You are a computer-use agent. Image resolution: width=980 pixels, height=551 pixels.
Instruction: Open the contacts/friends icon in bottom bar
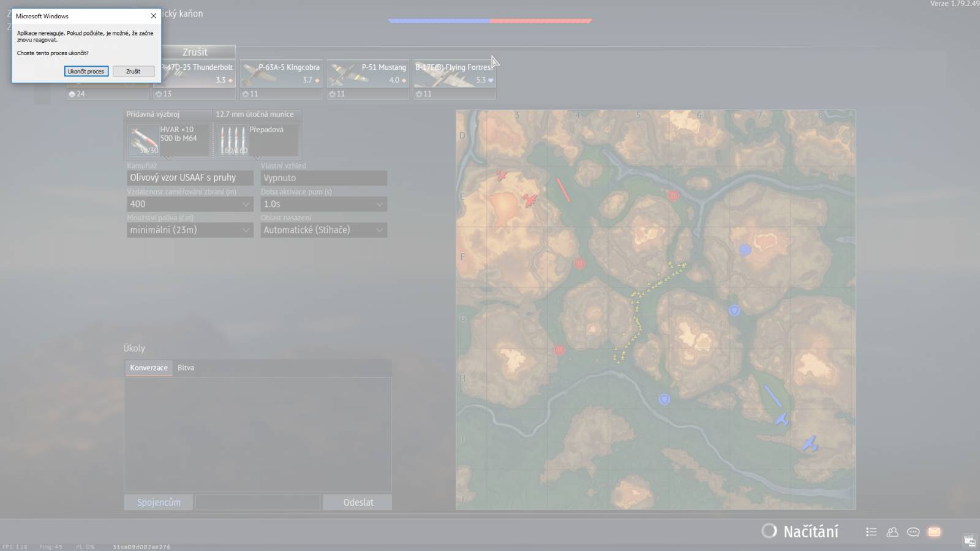pyautogui.click(x=892, y=532)
